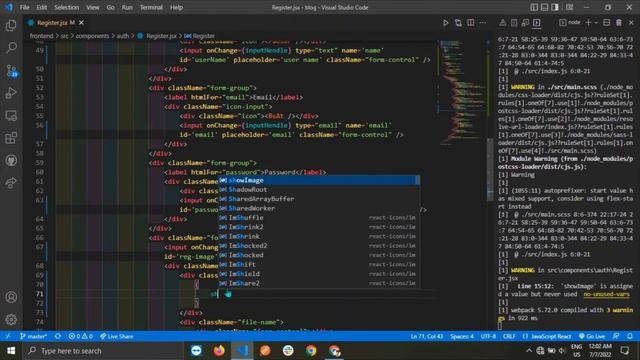The image size is (640, 360).
Task: Start Live Share from status bar
Action: pyautogui.click(x=117, y=336)
